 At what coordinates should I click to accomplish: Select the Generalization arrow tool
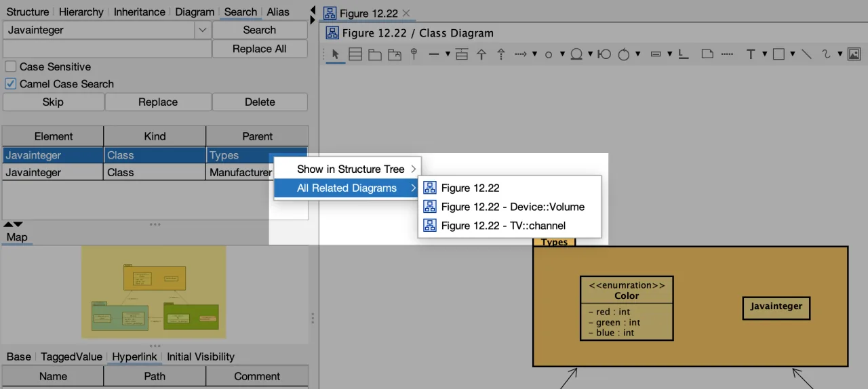[x=481, y=54]
